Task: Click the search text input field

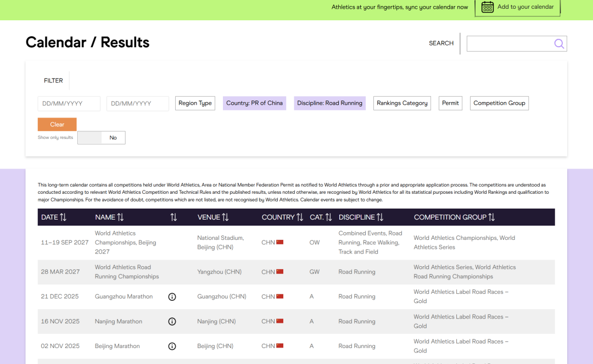Action: [511, 44]
